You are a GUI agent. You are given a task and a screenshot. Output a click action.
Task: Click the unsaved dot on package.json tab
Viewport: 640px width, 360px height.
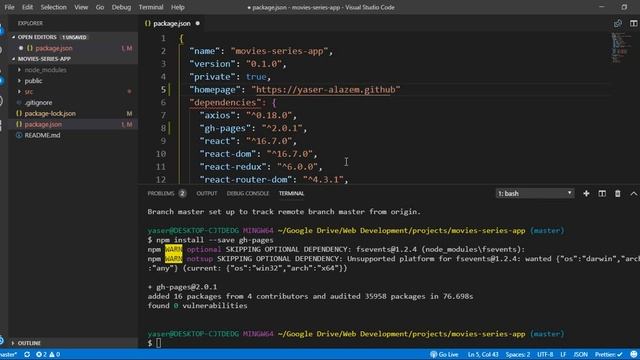coord(198,24)
